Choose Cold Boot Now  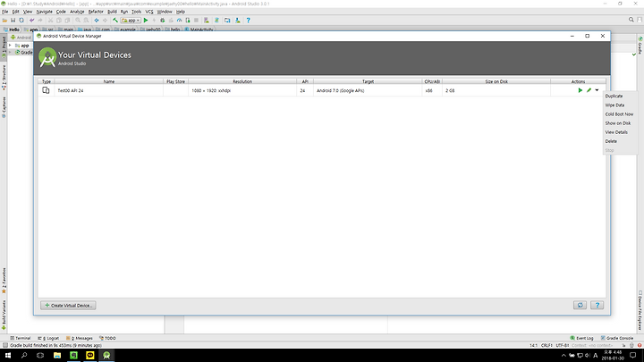click(619, 114)
